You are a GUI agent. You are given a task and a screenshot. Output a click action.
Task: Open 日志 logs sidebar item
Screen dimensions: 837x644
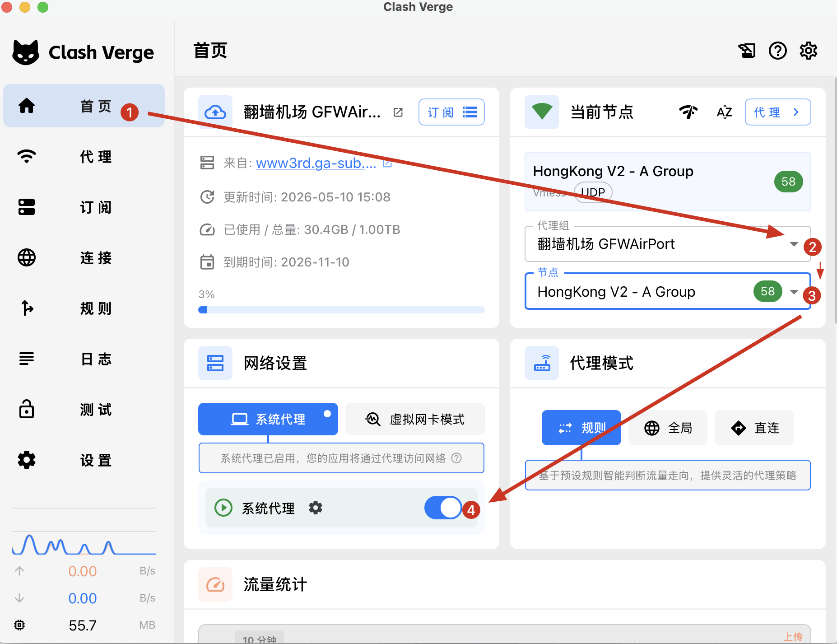84,359
